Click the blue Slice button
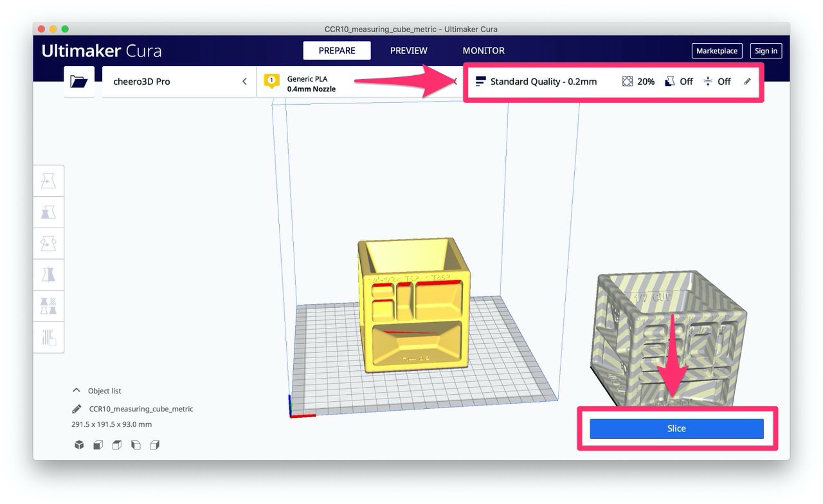 pos(676,429)
